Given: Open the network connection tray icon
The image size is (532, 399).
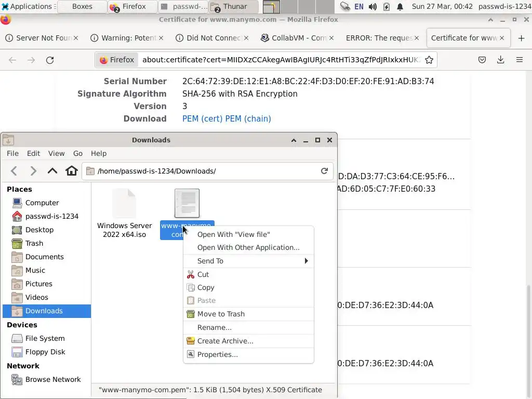Looking at the screenshot, I should 345,6.
